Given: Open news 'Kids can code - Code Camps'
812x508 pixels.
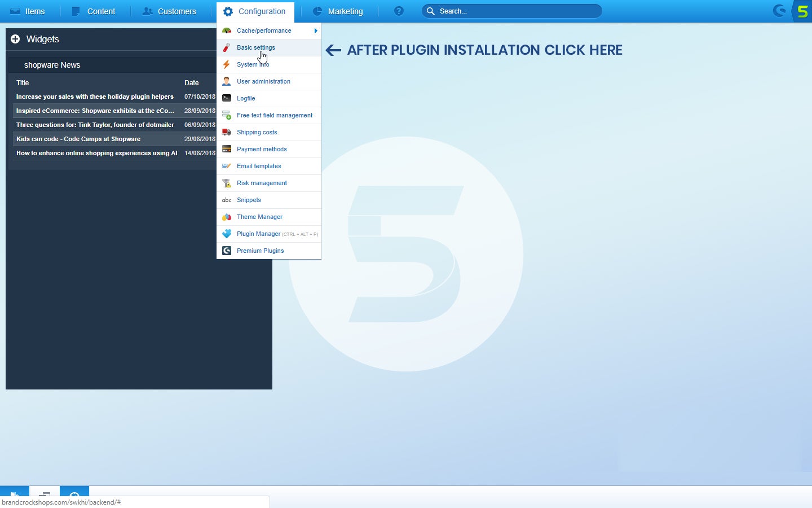Looking at the screenshot, I should coord(78,139).
